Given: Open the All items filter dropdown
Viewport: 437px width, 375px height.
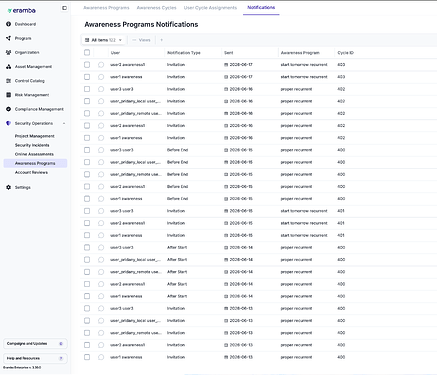Looking at the screenshot, I should pos(104,40).
